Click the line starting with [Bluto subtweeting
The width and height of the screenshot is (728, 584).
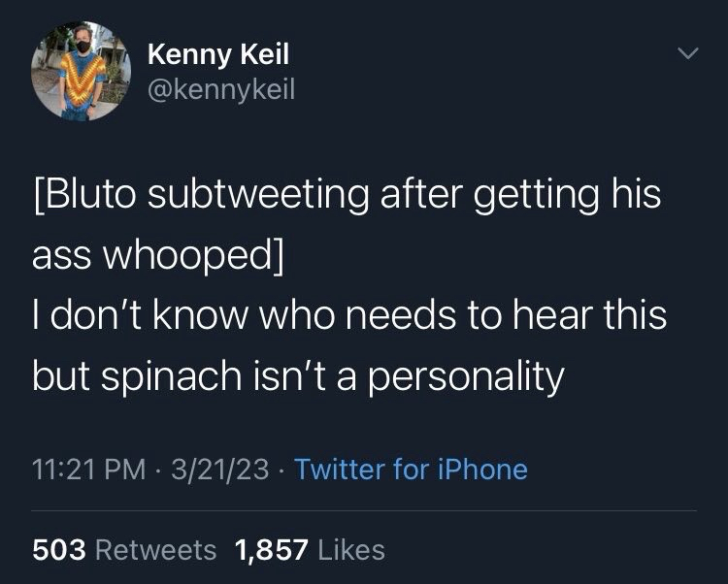point(347,196)
